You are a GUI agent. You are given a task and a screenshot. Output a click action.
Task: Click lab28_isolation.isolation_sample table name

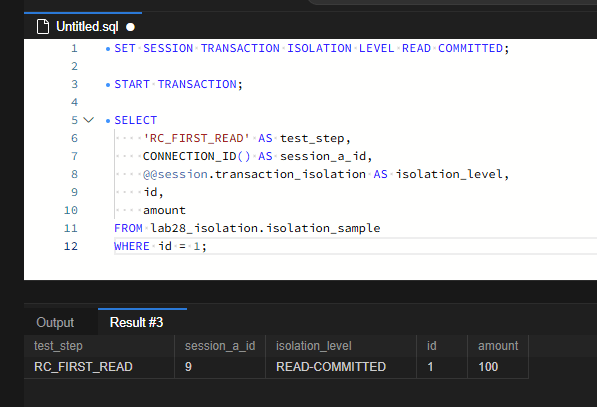coord(265,228)
